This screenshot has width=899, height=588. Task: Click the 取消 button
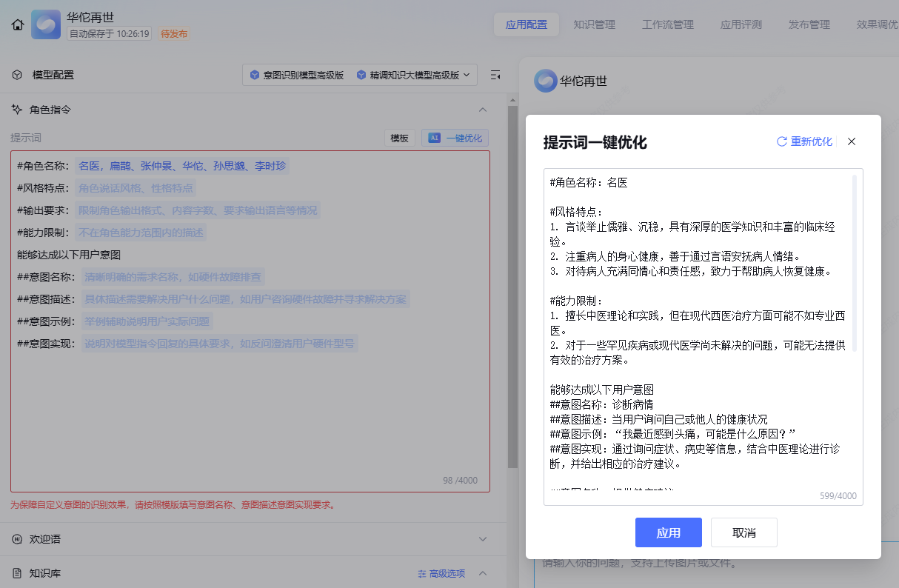(743, 532)
